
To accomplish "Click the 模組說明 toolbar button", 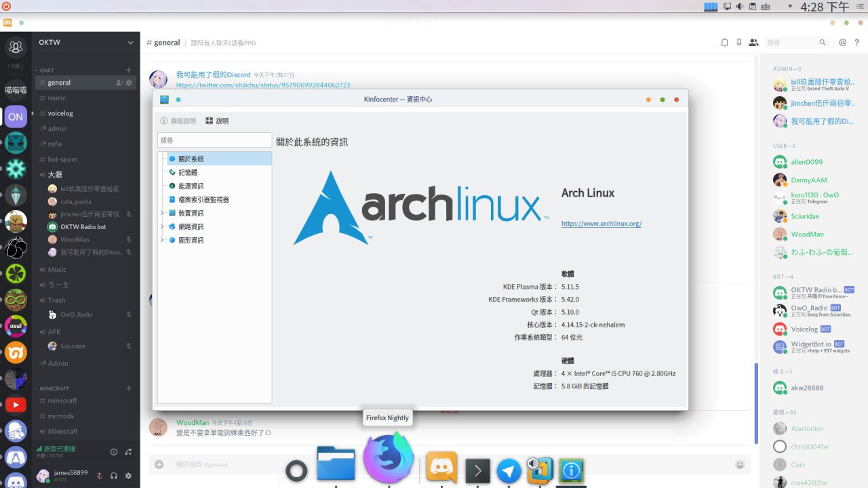I will point(178,121).
